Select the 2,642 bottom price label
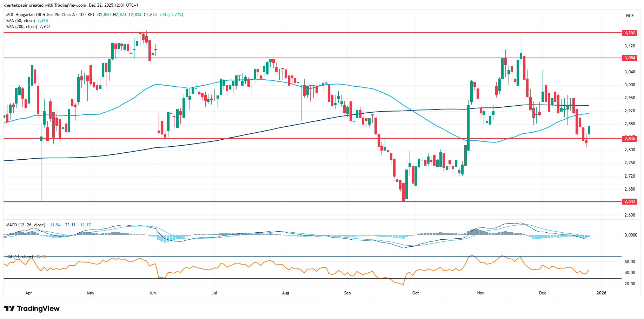 pyautogui.click(x=629, y=201)
